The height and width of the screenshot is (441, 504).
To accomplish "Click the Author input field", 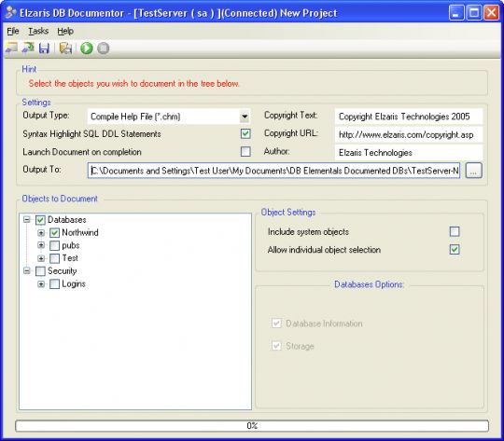I will click(409, 152).
